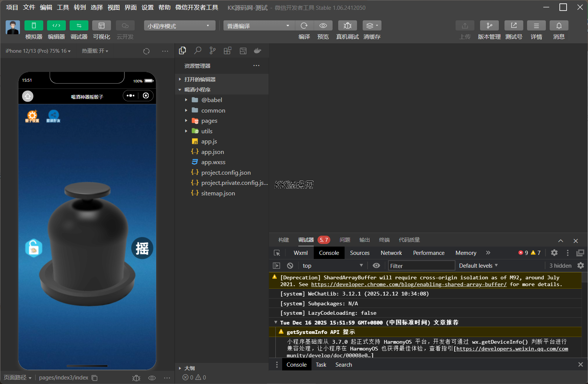Open app.json in the file tree
Screen dimensions: 588x384
(212, 152)
